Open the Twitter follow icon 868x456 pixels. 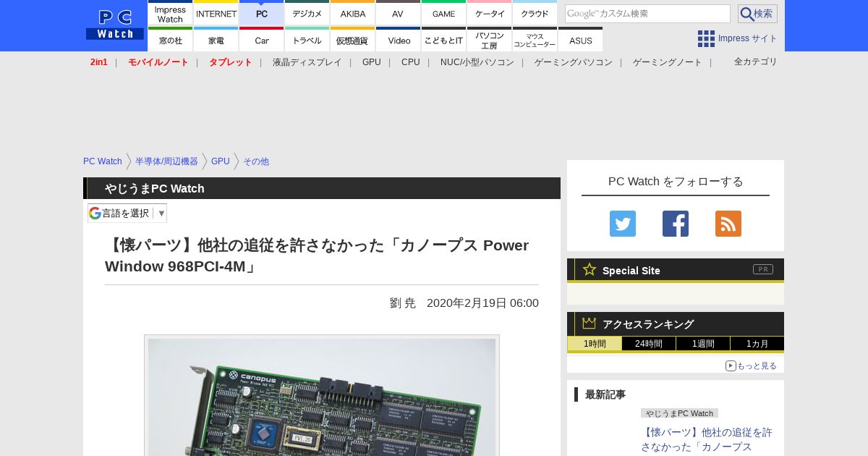(x=623, y=224)
